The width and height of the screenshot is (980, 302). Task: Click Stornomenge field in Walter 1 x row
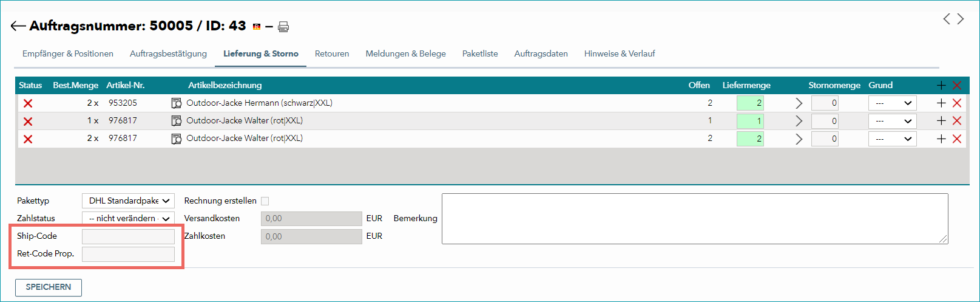pyautogui.click(x=825, y=121)
